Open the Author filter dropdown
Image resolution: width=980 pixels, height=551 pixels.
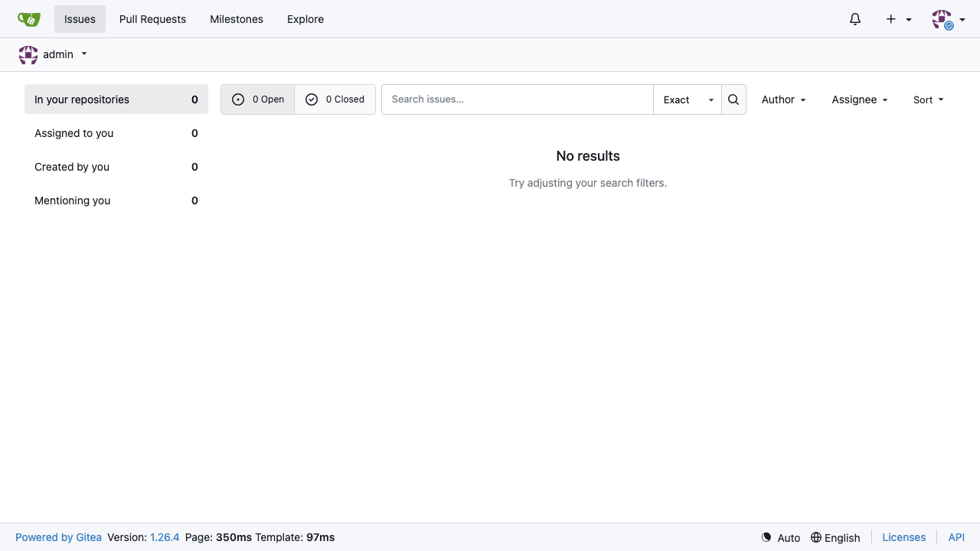(784, 99)
